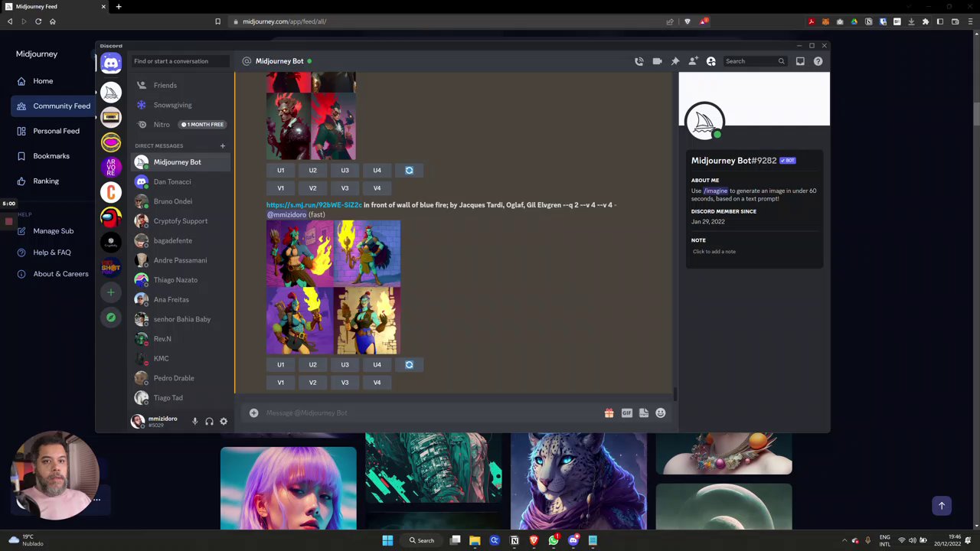The height and width of the screenshot is (551, 980).
Task: Open sticker picker icon
Action: pyautogui.click(x=644, y=413)
